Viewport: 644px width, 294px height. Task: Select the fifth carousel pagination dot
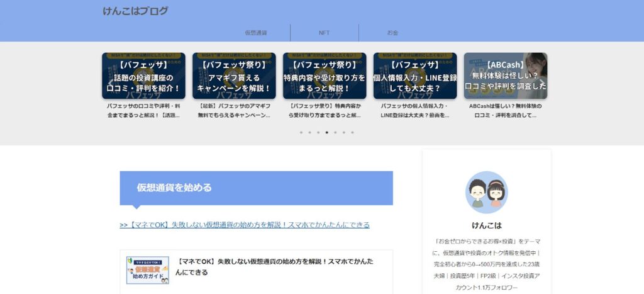point(335,132)
